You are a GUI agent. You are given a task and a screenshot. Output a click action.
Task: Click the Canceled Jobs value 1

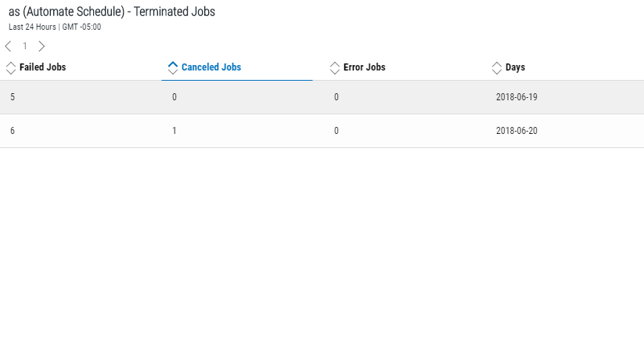point(174,131)
